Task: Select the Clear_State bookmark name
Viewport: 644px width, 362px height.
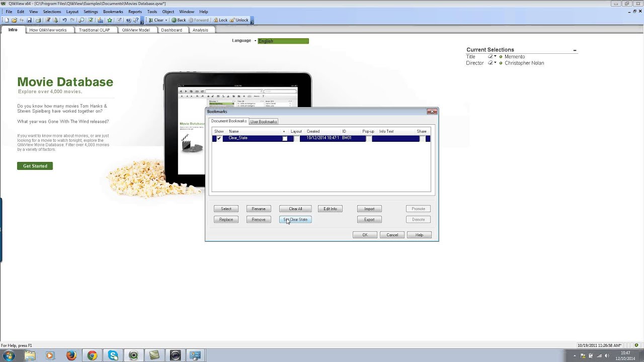Action: (x=238, y=138)
